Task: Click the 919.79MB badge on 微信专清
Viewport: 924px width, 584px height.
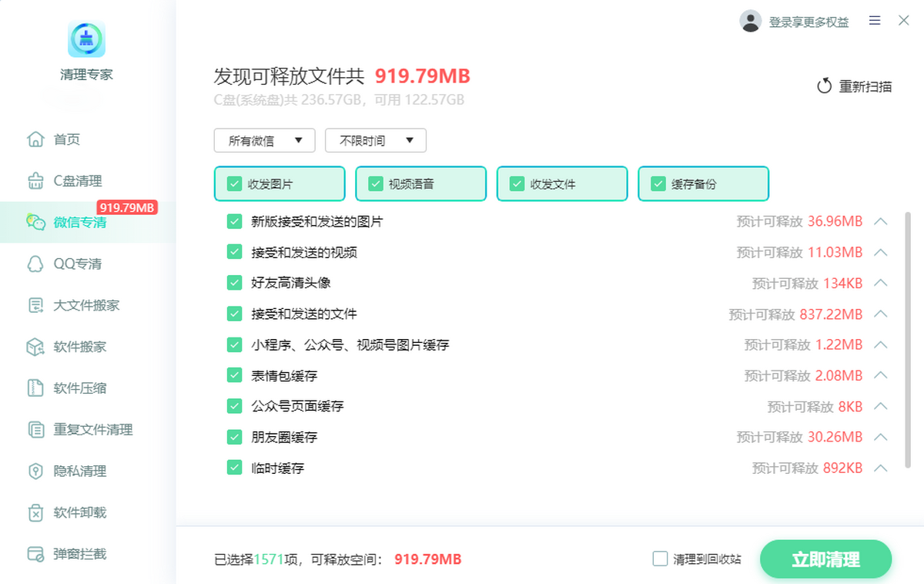Action: [x=127, y=207]
